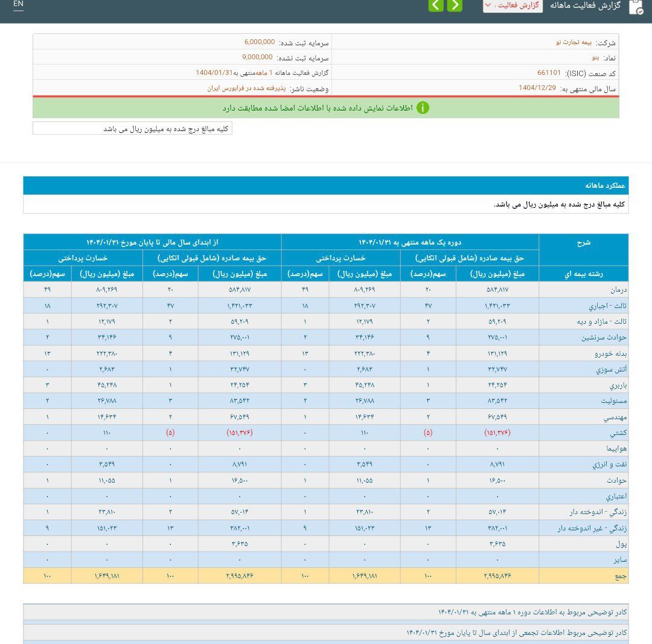Viewport: 652px width, 644px height.
Task: Click the شرح column header
Action: 583,242
